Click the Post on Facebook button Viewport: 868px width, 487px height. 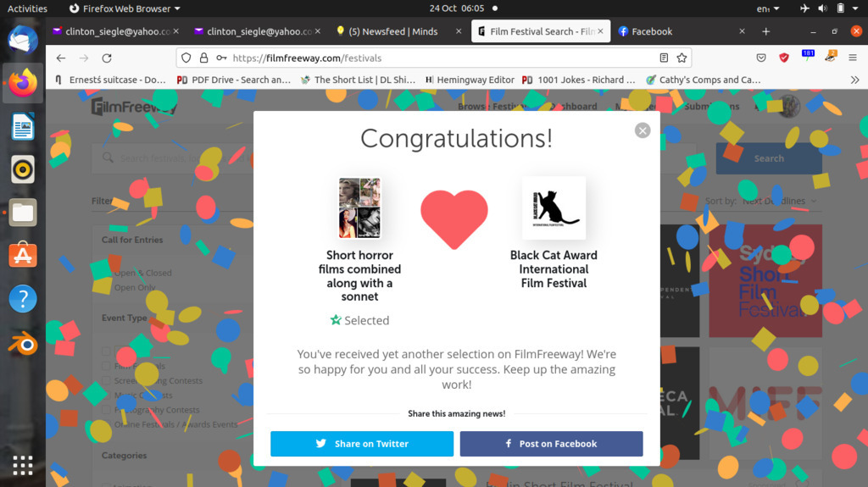pyautogui.click(x=551, y=444)
